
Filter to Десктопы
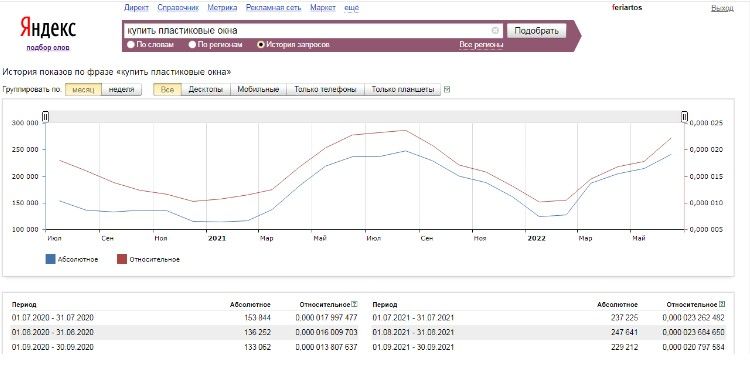coord(206,89)
